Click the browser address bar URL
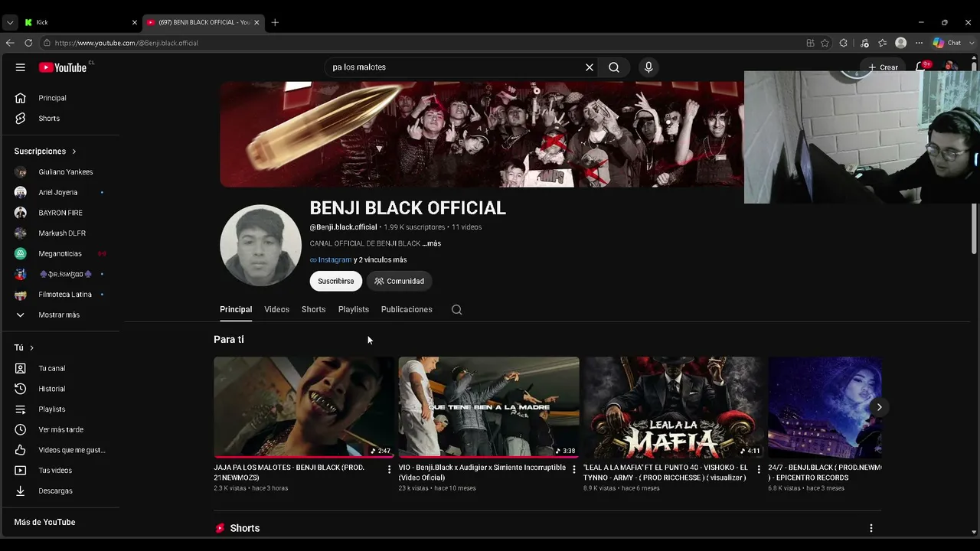The height and width of the screenshot is (551, 980). pyautogui.click(x=126, y=43)
